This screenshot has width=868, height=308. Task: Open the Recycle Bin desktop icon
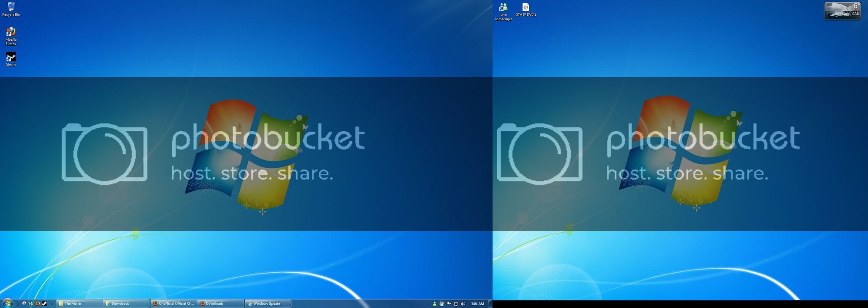click(x=11, y=9)
